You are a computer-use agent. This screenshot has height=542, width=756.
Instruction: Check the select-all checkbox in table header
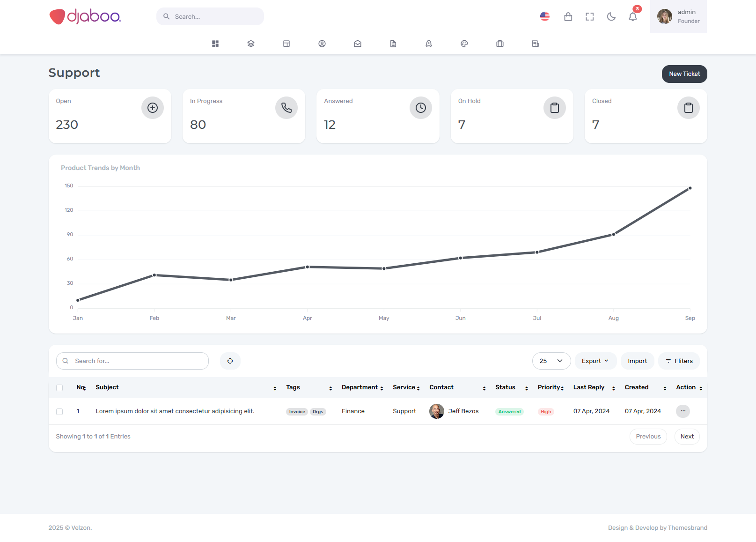59,388
